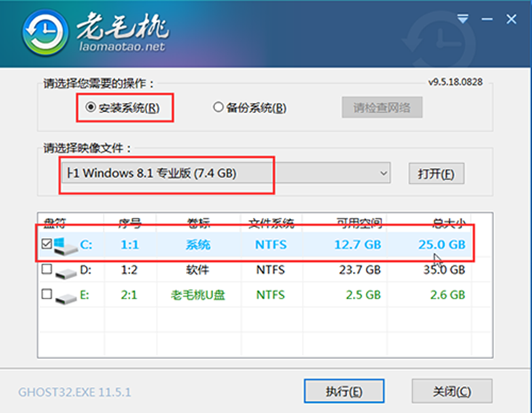Click the v9.5.18.0828 version label
Viewport: 532px width, 413px height.
coord(455,82)
